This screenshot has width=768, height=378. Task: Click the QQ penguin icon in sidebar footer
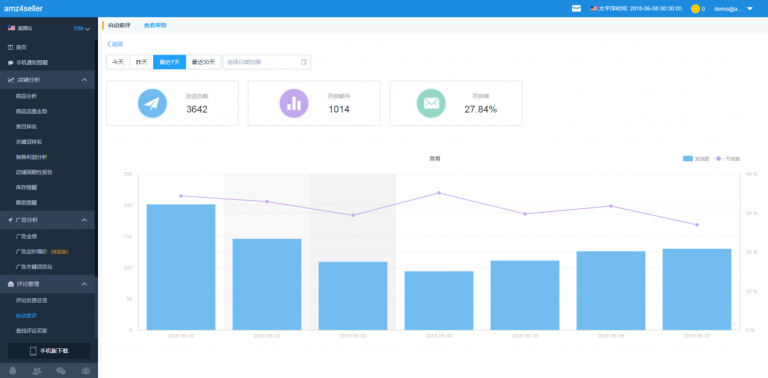[x=13, y=371]
